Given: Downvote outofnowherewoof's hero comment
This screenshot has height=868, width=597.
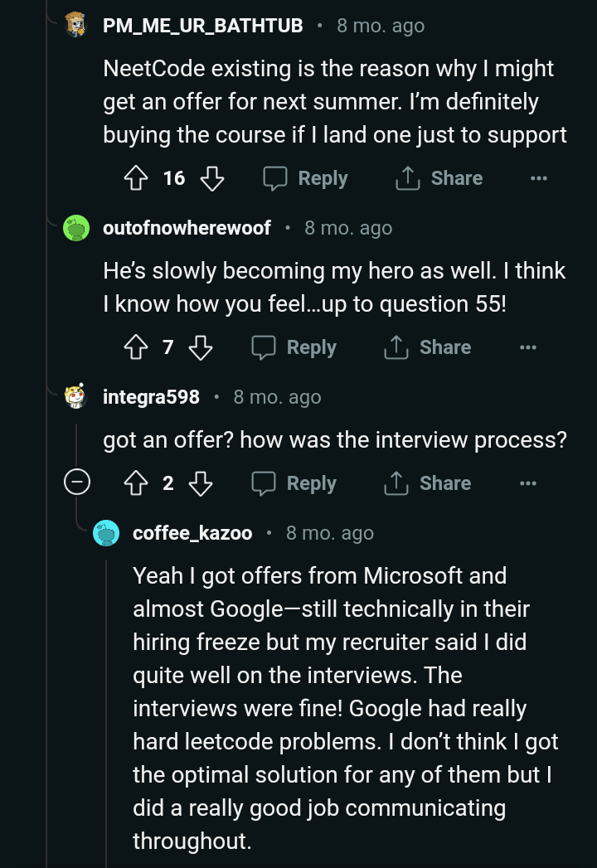Looking at the screenshot, I should pos(201,347).
